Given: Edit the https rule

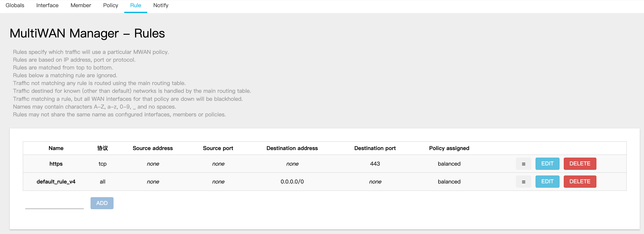Looking at the screenshot, I should (x=547, y=164).
